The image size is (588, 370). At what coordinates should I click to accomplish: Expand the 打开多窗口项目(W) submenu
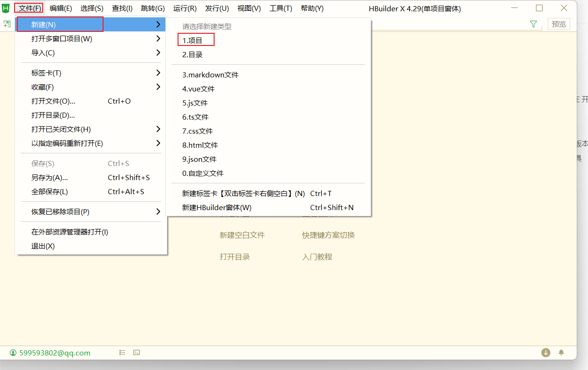click(x=91, y=38)
